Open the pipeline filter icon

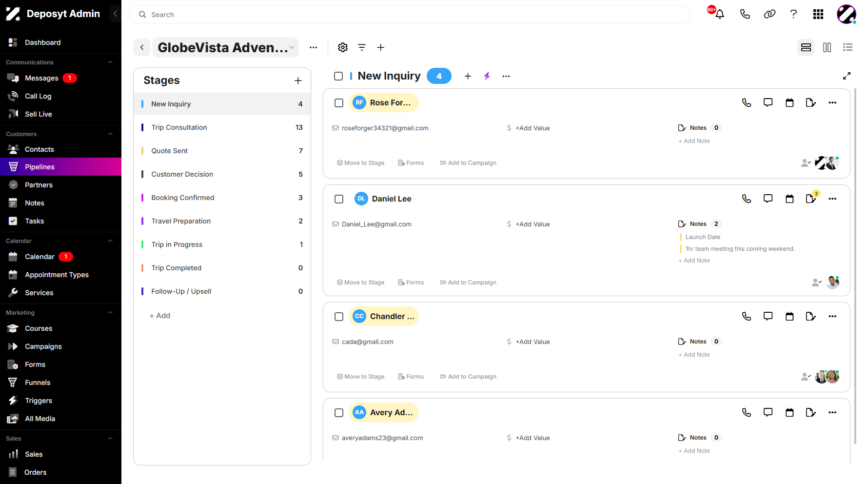[x=362, y=47]
